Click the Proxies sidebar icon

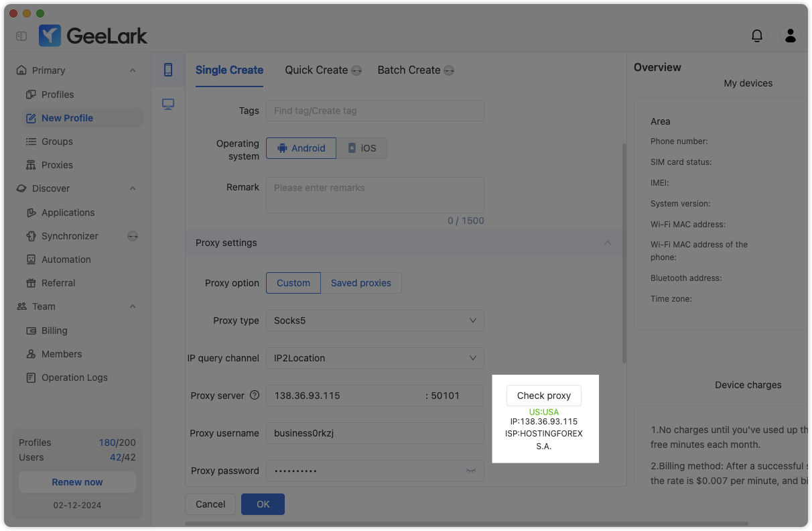click(x=31, y=165)
